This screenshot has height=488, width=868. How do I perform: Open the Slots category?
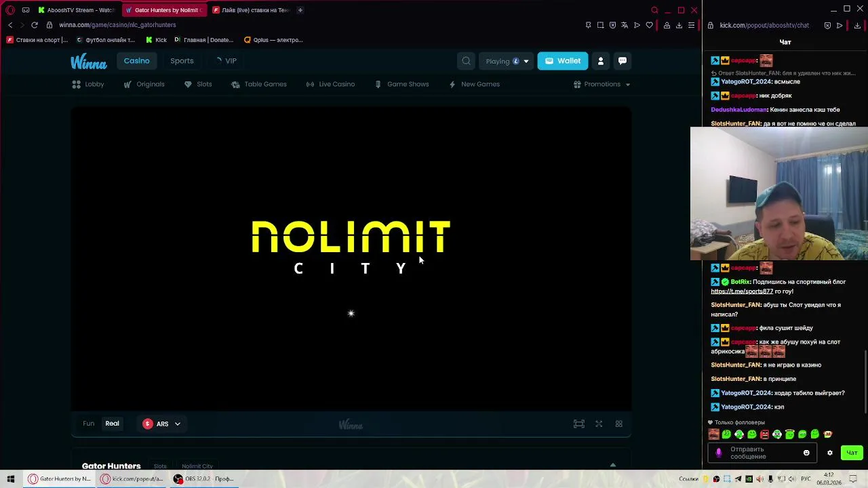pyautogui.click(x=198, y=84)
